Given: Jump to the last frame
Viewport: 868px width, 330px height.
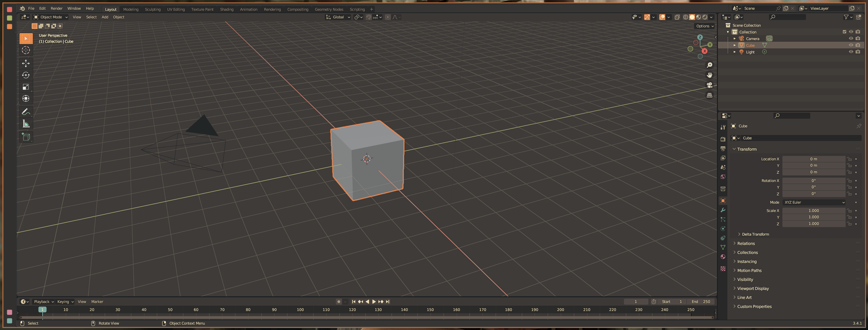Looking at the screenshot, I should (x=387, y=302).
